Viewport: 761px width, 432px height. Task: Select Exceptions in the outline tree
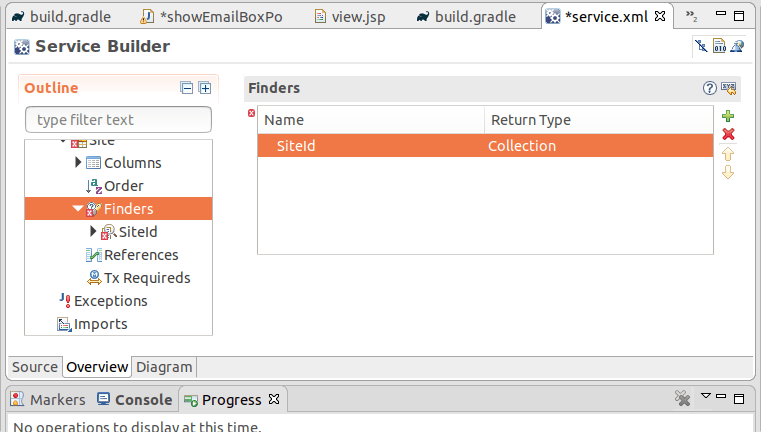click(110, 301)
